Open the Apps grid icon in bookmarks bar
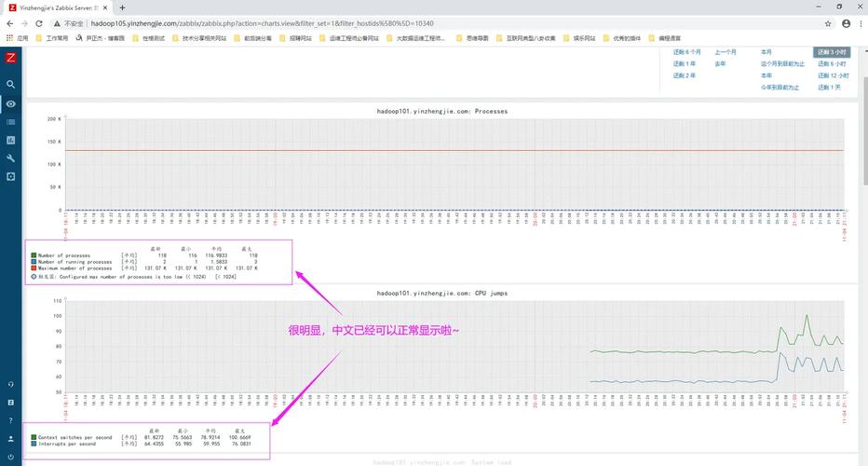 coord(9,38)
